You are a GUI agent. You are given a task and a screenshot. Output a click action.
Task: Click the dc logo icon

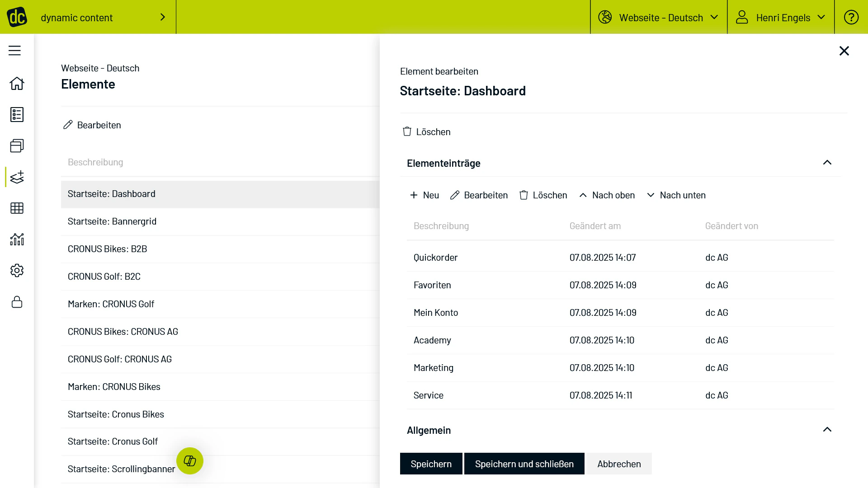(17, 17)
